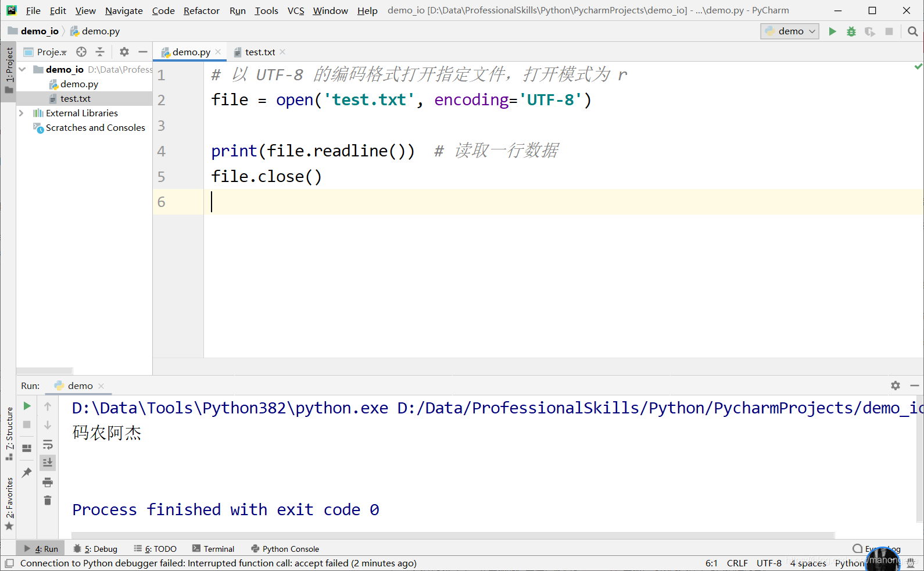Run the demo configuration with green play icon
Viewport: 924px width, 571px height.
click(x=832, y=31)
